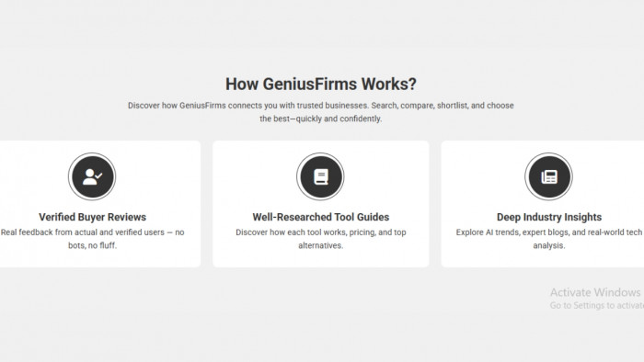Click 'Go to Settings to activate' text
This screenshot has height=362, width=644.
tap(597, 305)
